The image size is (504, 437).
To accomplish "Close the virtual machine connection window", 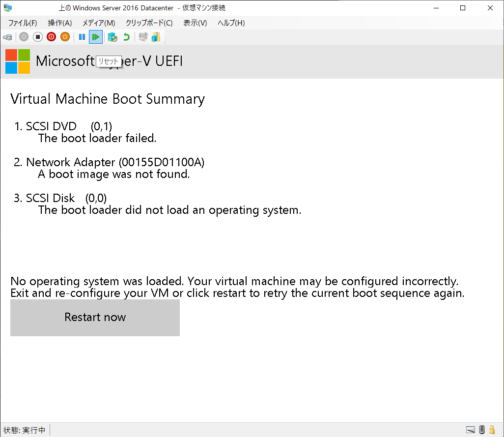I will [x=490, y=8].
